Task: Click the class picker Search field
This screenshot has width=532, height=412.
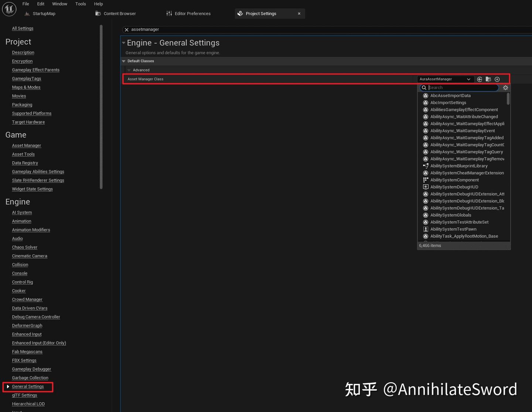Action: click(x=462, y=88)
